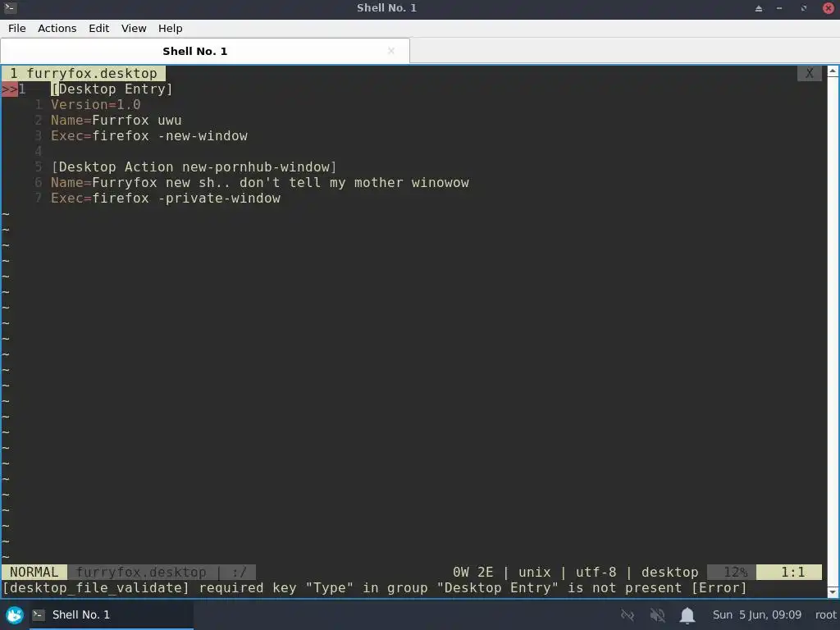
Task: Click the scrollbar down arrow
Action: point(833,592)
